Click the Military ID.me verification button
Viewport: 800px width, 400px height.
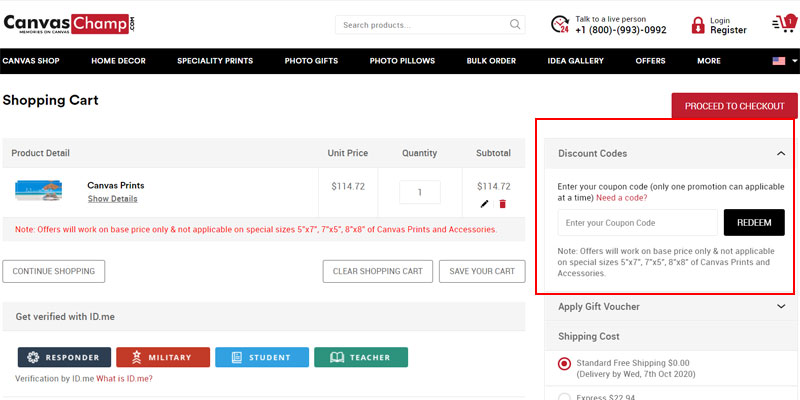point(163,358)
